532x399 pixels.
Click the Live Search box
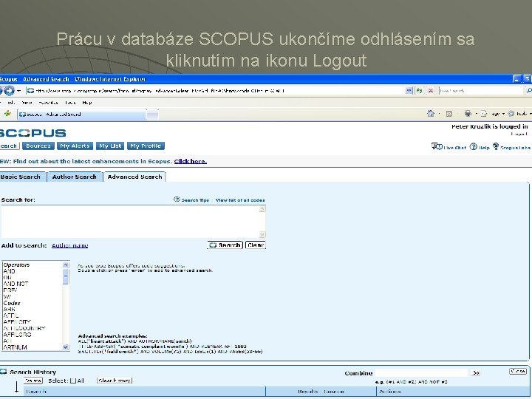[x=480, y=91]
